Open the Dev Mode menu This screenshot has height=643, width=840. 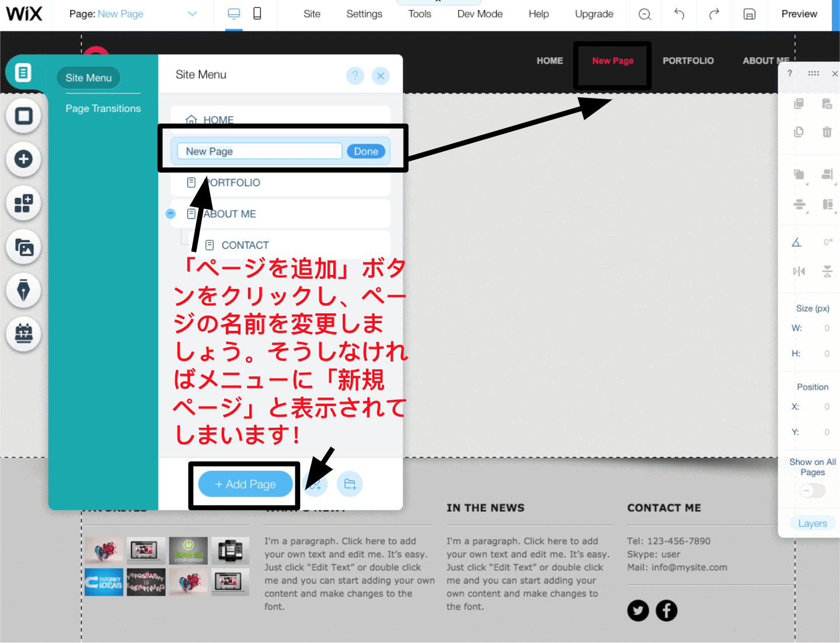480,14
